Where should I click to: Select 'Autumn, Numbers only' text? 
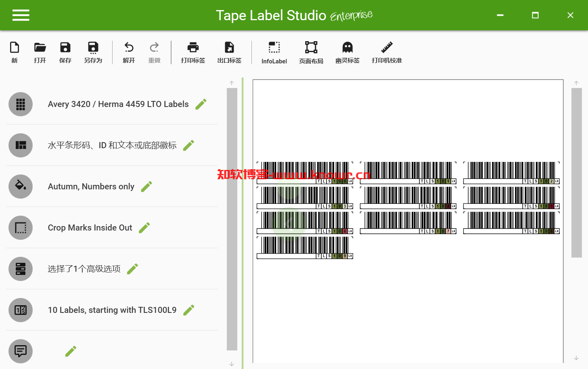click(91, 187)
